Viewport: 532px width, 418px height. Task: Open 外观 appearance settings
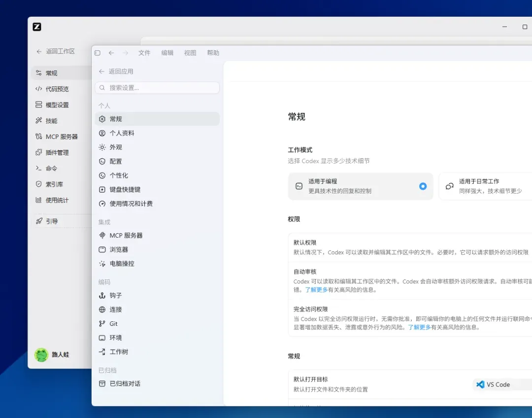pyautogui.click(x=157, y=147)
